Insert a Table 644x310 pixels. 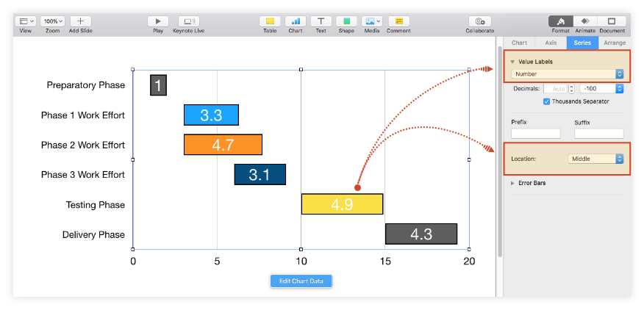(270, 21)
